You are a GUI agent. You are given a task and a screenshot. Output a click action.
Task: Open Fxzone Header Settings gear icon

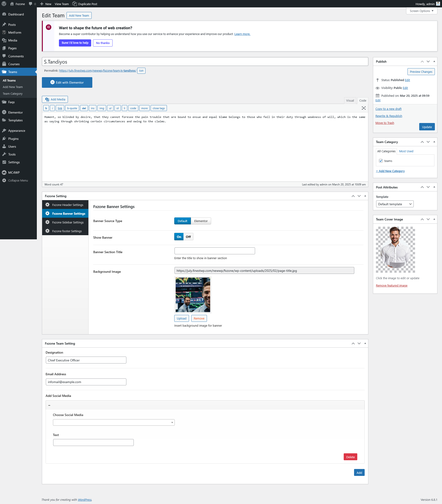[48, 205]
